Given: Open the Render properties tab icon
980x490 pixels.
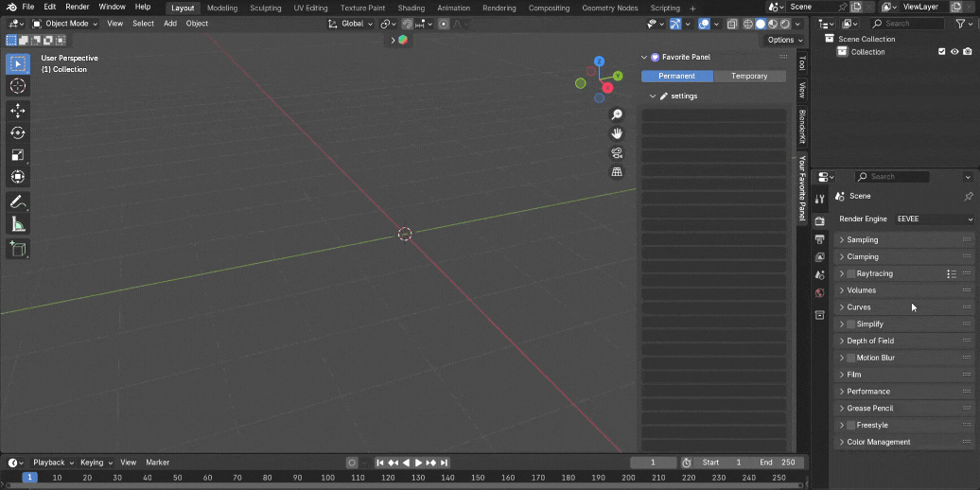Looking at the screenshot, I should (820, 220).
